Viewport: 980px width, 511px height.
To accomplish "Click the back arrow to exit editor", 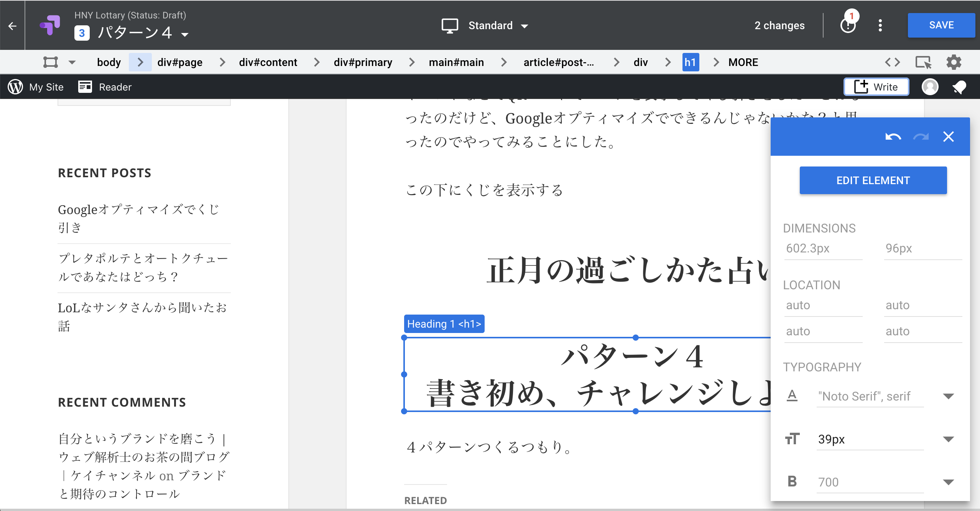I will 12,26.
